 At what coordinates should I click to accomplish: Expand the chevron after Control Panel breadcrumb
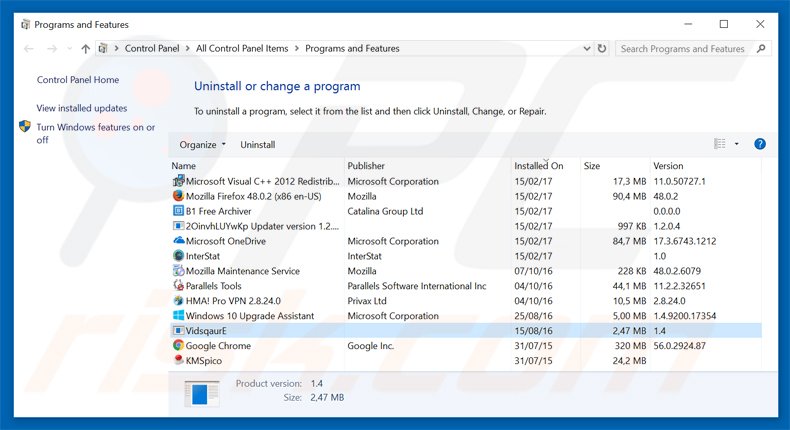click(187, 48)
